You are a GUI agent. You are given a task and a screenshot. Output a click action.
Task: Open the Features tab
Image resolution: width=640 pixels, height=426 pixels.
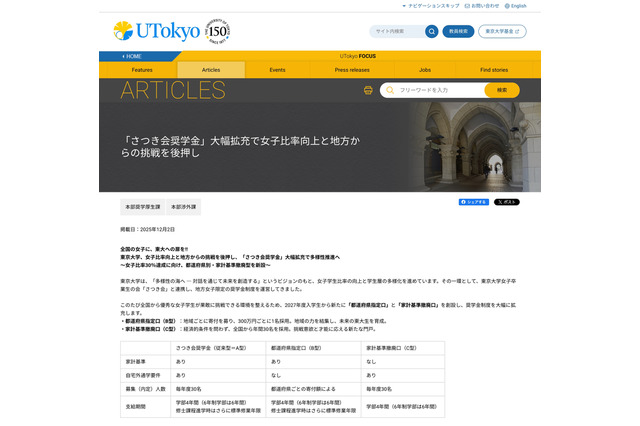click(x=142, y=70)
